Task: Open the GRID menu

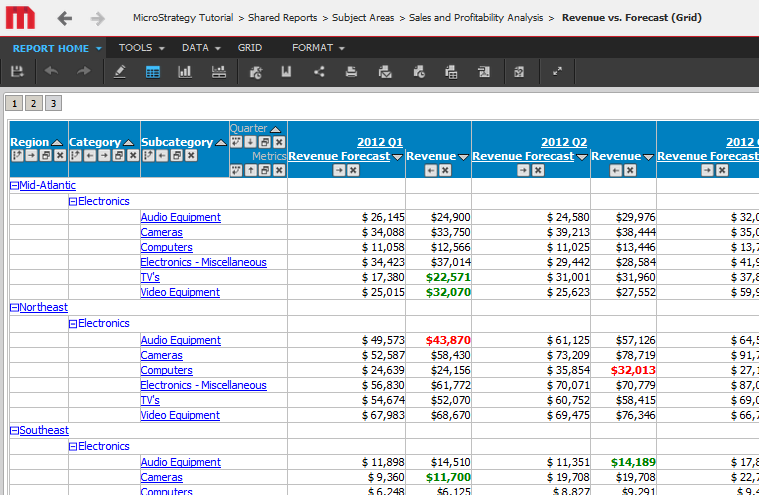Action: [x=250, y=48]
